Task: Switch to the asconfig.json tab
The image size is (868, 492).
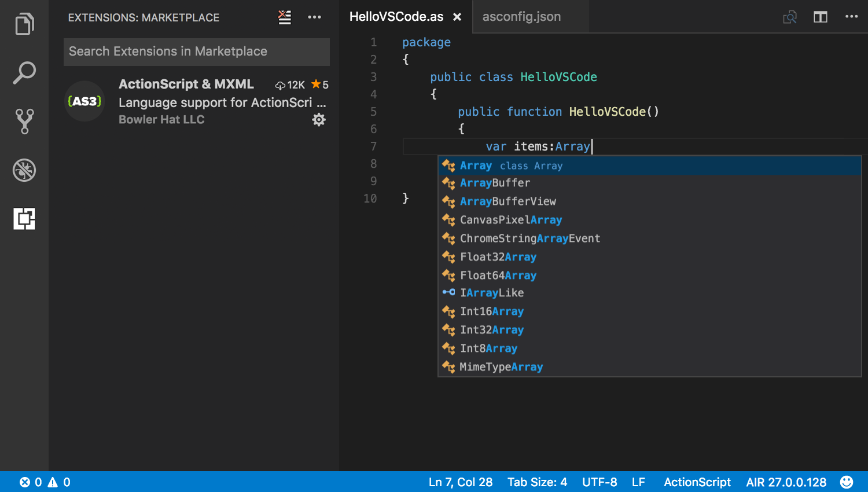Action: tap(521, 17)
